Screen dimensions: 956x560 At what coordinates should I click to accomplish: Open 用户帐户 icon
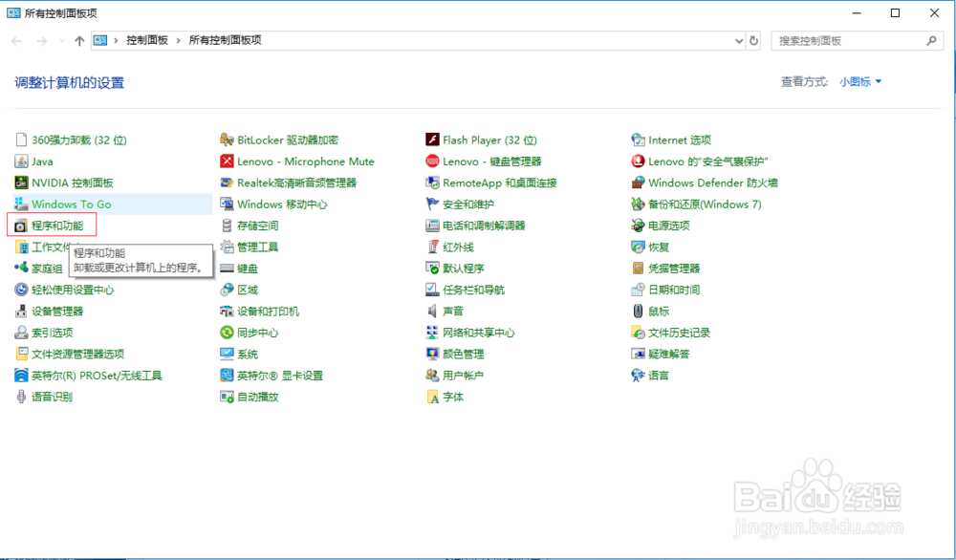(x=432, y=376)
